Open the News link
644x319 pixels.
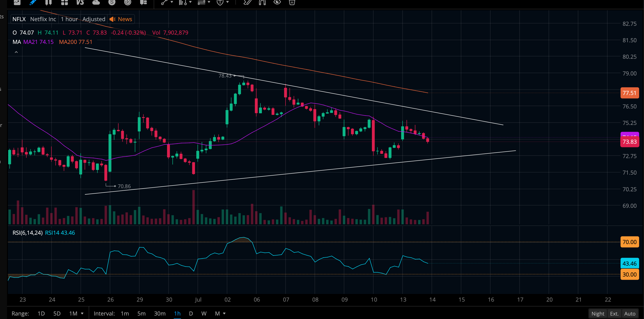pos(125,19)
